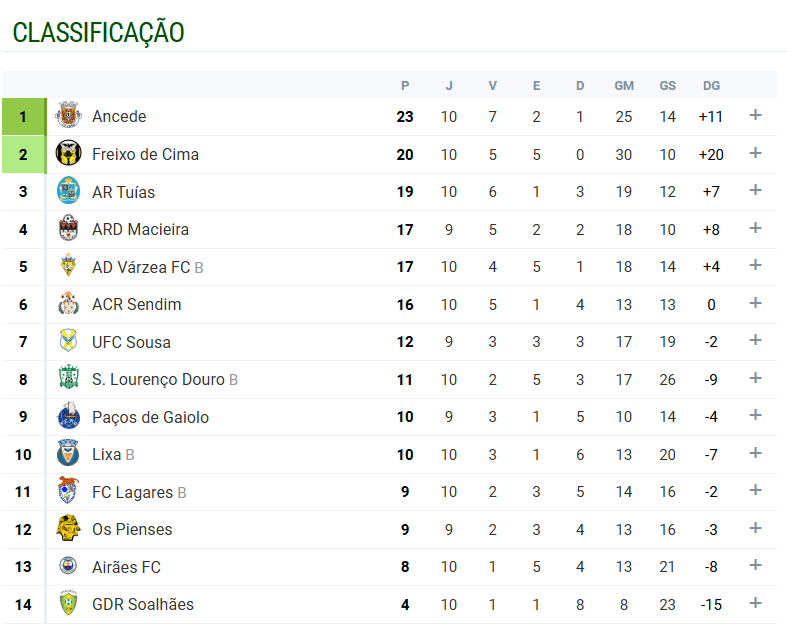
Task: Open the AD Várzea FC team link
Action: (140, 267)
